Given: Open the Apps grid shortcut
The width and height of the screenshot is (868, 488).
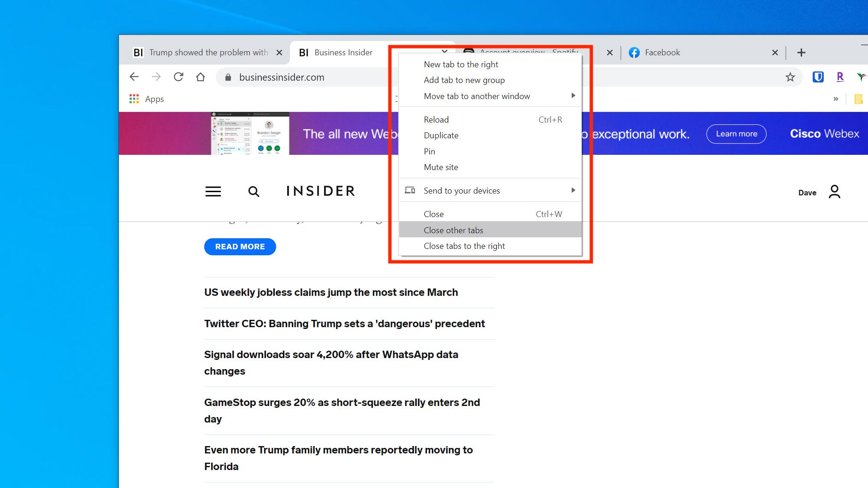Looking at the screenshot, I should [147, 99].
